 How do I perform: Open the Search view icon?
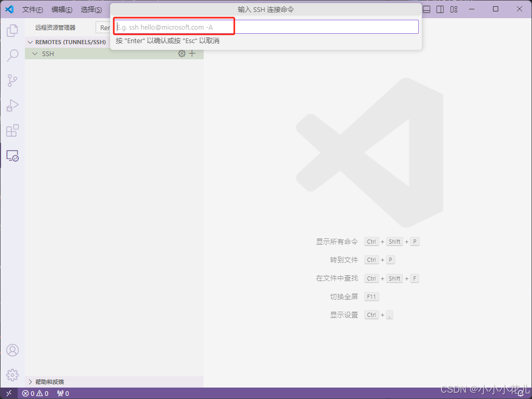12,55
